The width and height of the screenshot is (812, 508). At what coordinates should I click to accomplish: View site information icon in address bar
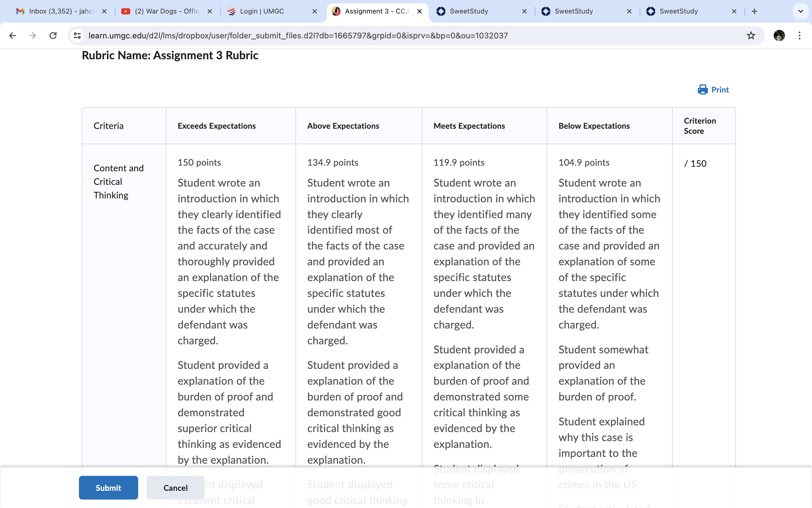(77, 36)
